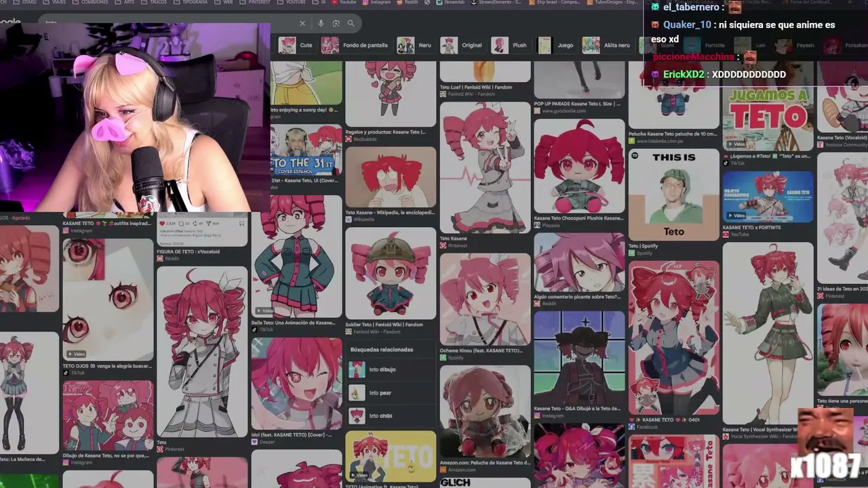Open the Wikipedia Teto sketch thumbnail
The image size is (868, 488).
391,177
